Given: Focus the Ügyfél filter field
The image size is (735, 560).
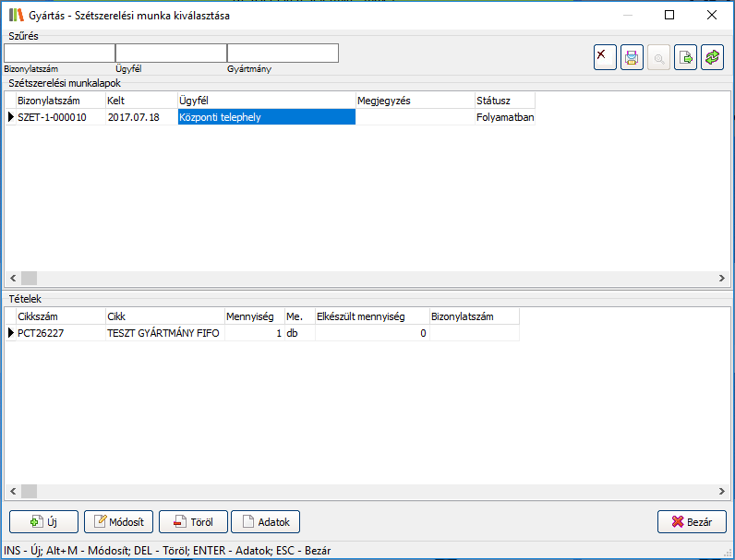Looking at the screenshot, I should pos(171,54).
